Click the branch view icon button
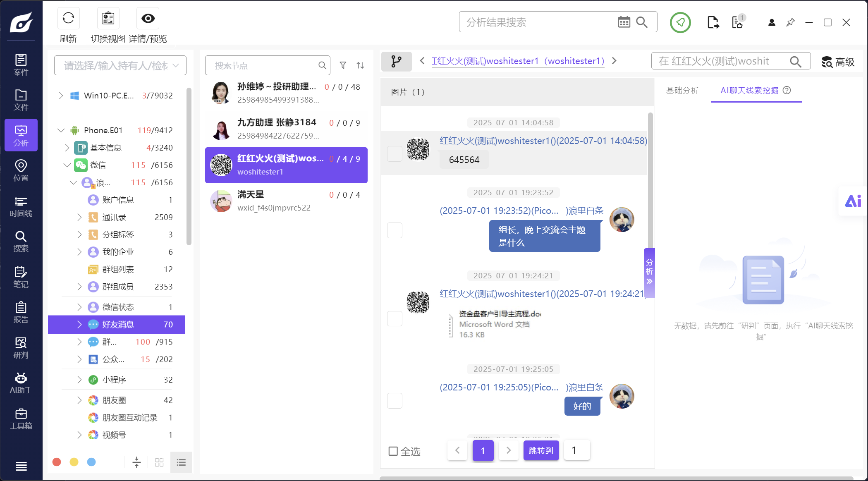This screenshot has width=868, height=481. (x=396, y=61)
